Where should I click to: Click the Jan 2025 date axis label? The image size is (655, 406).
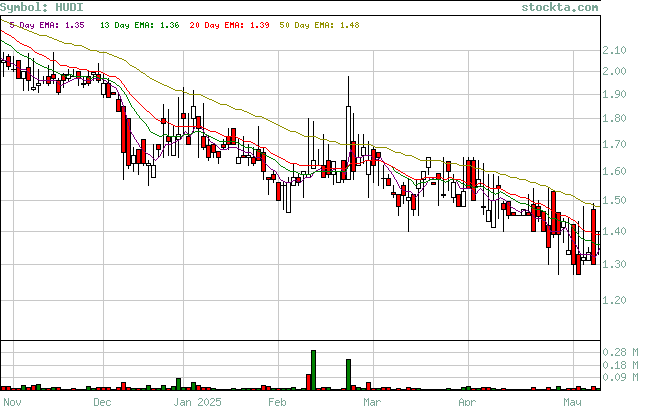(198, 402)
